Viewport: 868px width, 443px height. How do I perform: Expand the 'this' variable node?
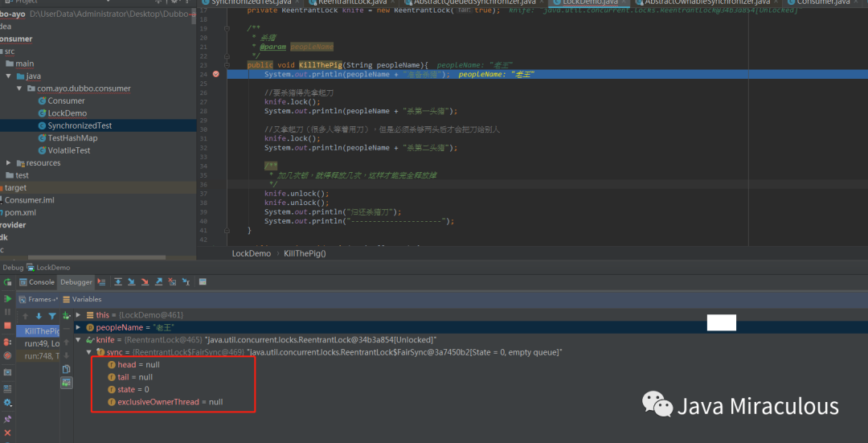tap(78, 314)
